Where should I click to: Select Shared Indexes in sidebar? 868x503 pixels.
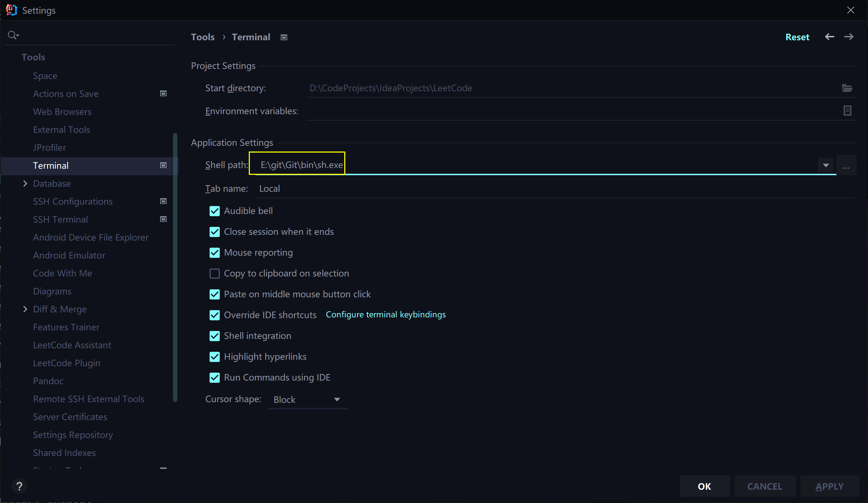click(x=64, y=453)
